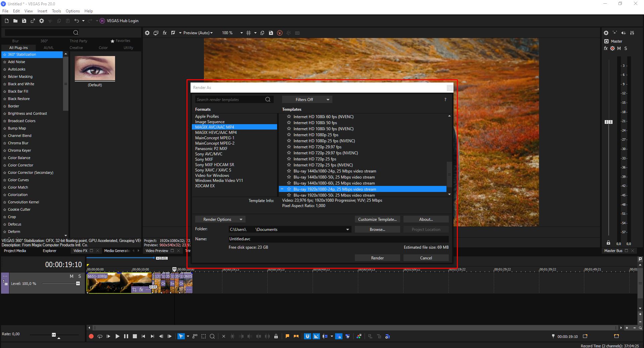
Task: Open the Auto Ripple mode dropdown arrow
Action: coord(332,336)
